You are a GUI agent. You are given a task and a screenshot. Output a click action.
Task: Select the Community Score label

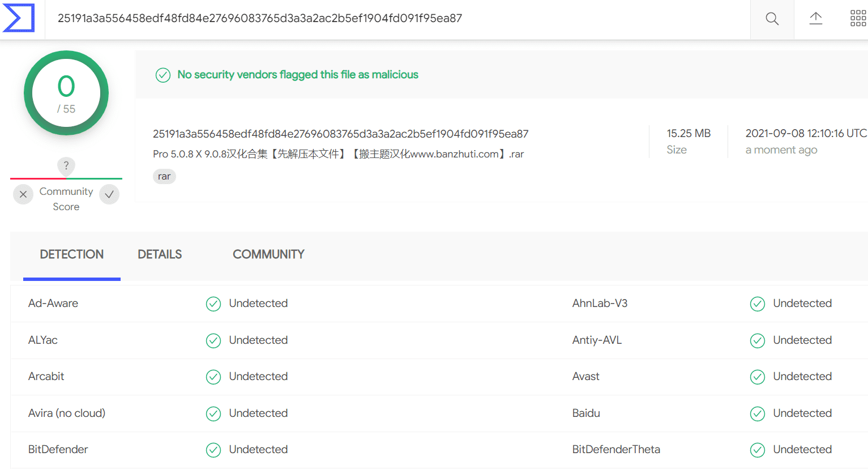tap(66, 199)
